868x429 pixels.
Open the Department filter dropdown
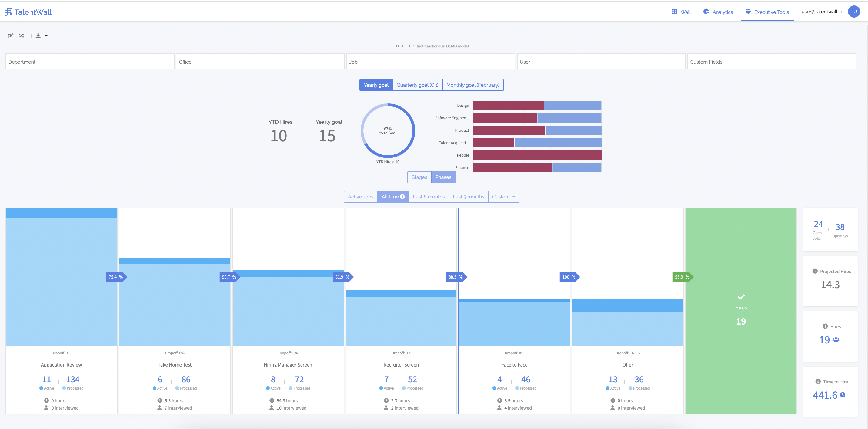[x=90, y=62]
